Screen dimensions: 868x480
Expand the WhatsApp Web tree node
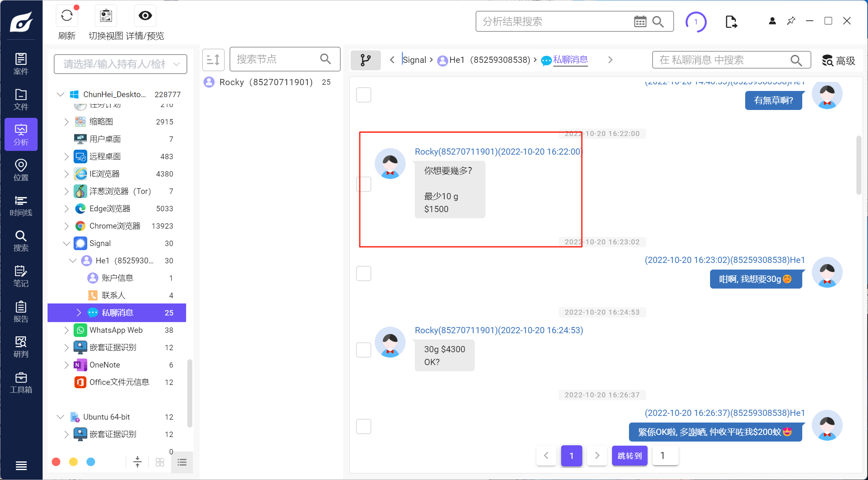tap(66, 330)
